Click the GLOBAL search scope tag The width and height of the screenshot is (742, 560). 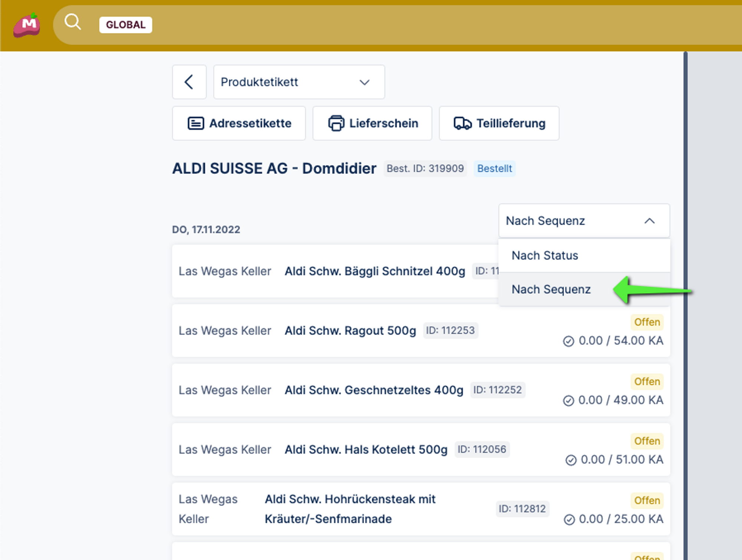pyautogui.click(x=125, y=25)
